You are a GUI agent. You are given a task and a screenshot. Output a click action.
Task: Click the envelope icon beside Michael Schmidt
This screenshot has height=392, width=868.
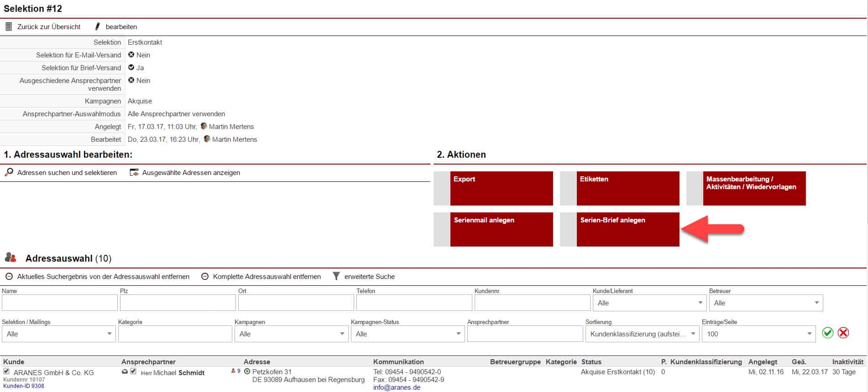[x=125, y=372]
